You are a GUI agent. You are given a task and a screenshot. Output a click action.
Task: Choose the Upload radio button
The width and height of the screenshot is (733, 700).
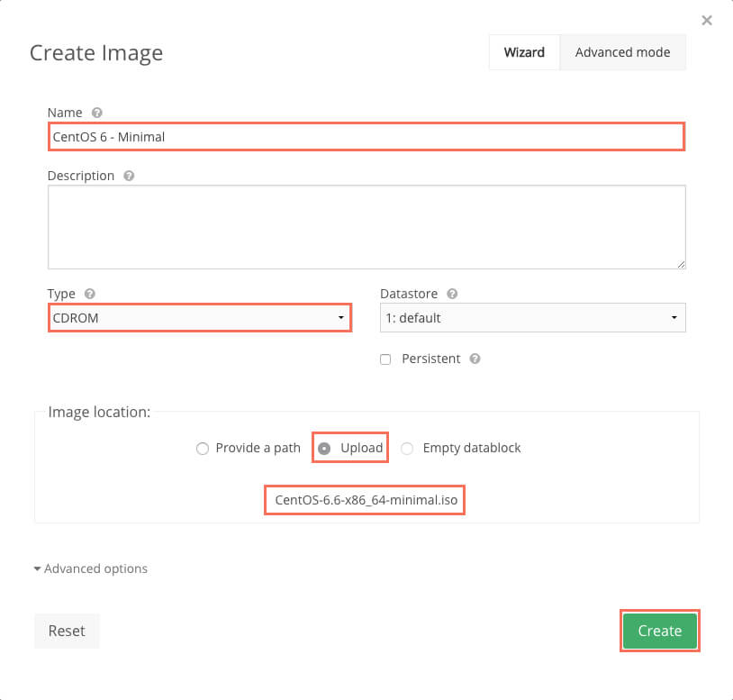click(x=324, y=449)
